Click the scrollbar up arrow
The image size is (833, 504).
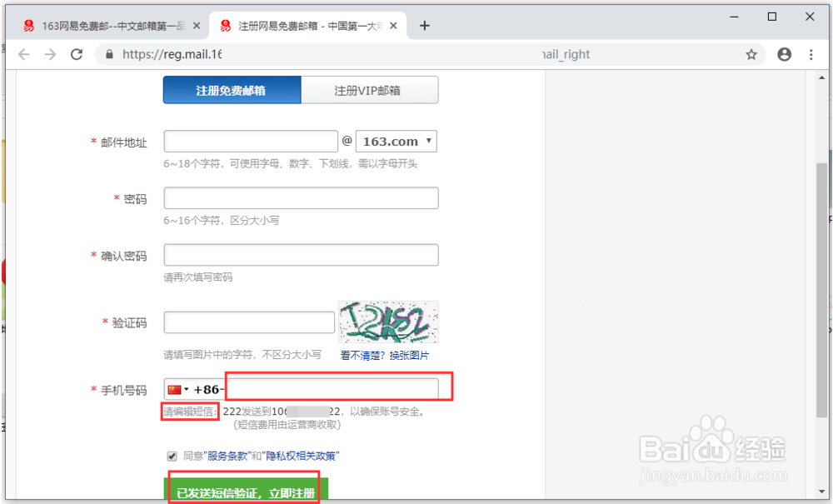[822, 78]
